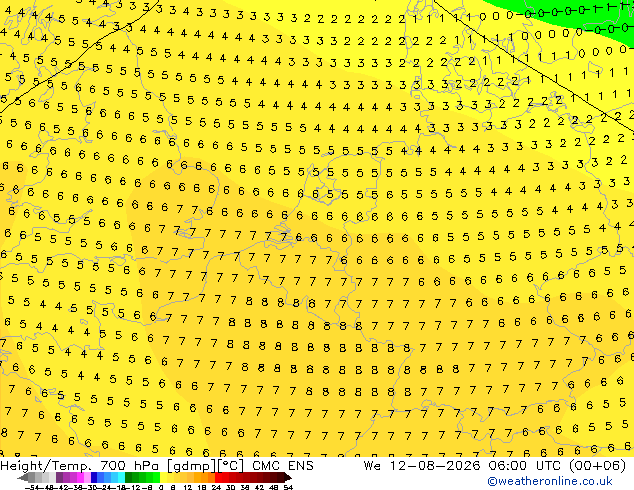Select the 24 label under the colour scale

(216, 488)
